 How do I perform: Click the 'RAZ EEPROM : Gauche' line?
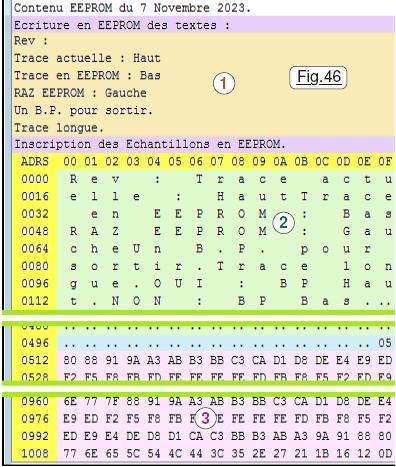80,93
